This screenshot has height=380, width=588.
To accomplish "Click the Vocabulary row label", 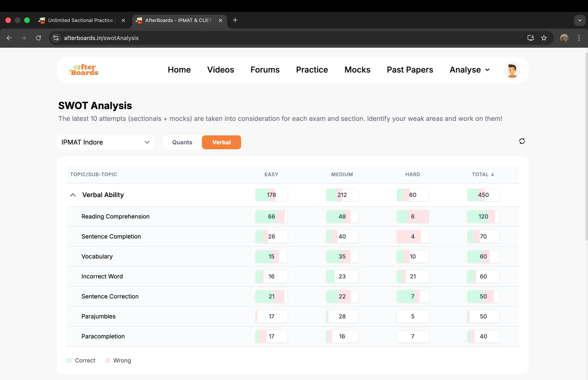I will (x=97, y=256).
